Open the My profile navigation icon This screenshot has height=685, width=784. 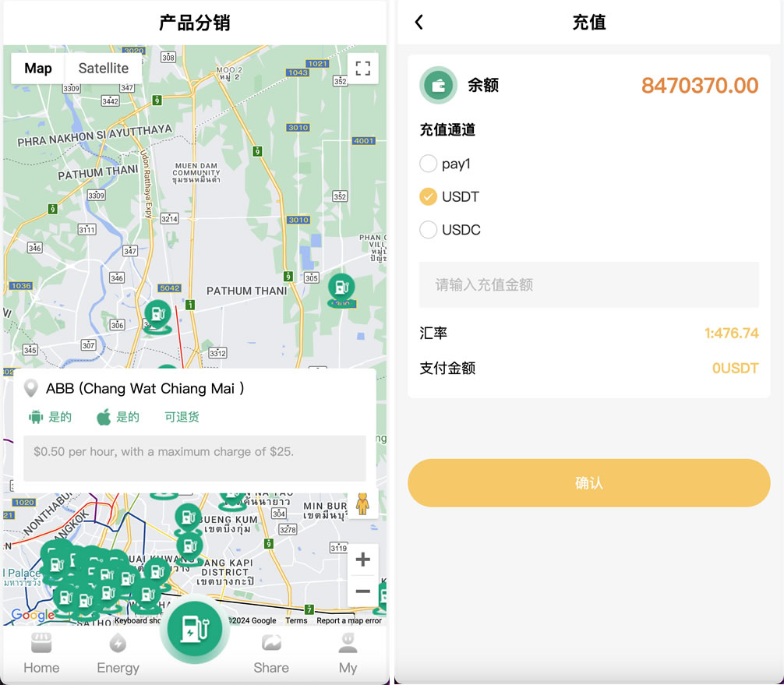click(x=348, y=643)
